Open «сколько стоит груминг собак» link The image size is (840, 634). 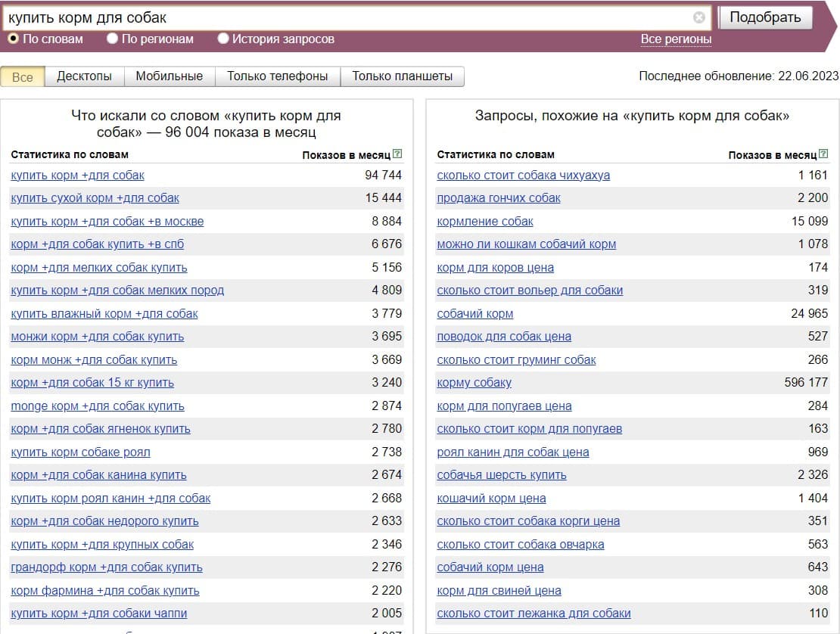pyautogui.click(x=516, y=360)
